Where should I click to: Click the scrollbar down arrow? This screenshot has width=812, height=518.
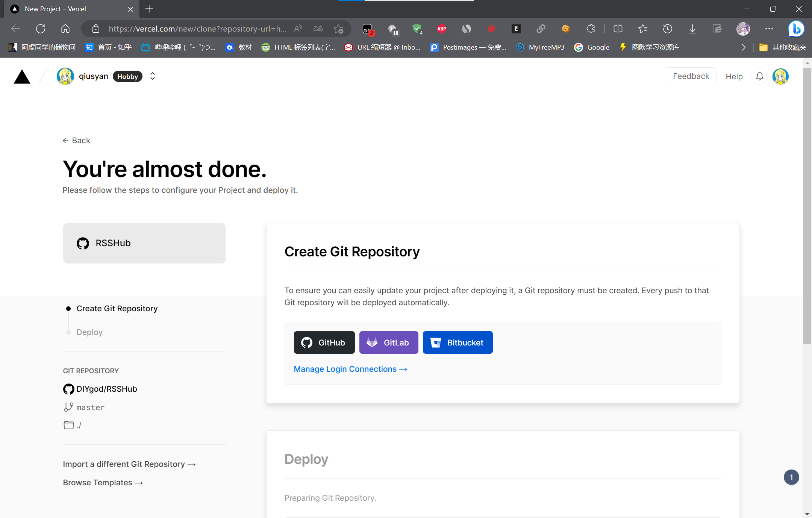pyautogui.click(x=807, y=513)
